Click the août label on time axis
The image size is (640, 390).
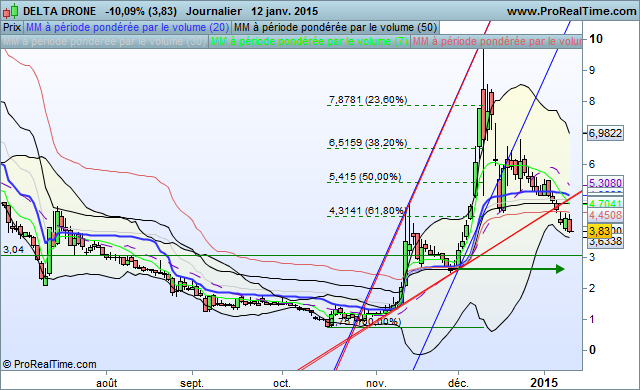point(107,383)
